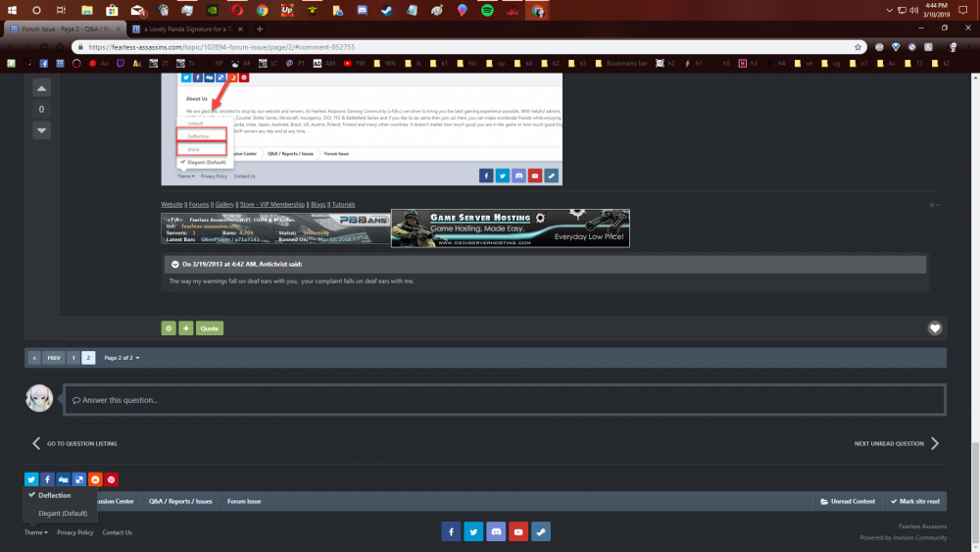Like the post with the heart icon
980x552 pixels.
click(x=934, y=328)
